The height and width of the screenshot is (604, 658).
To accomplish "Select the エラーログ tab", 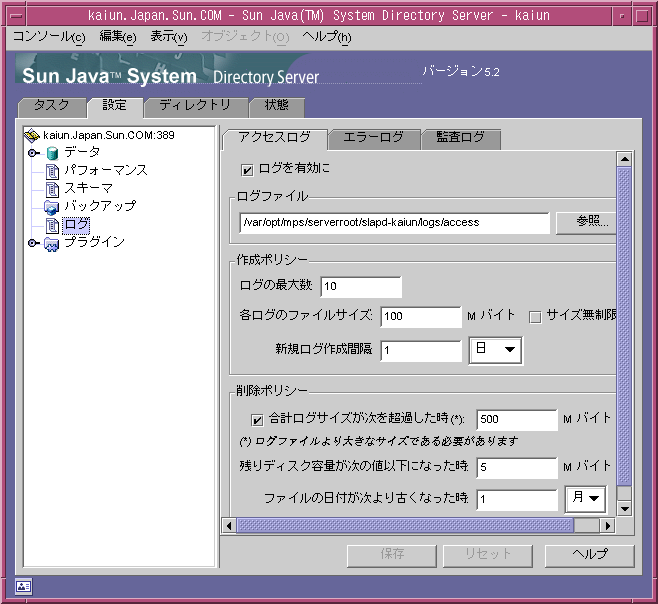I will [x=373, y=138].
